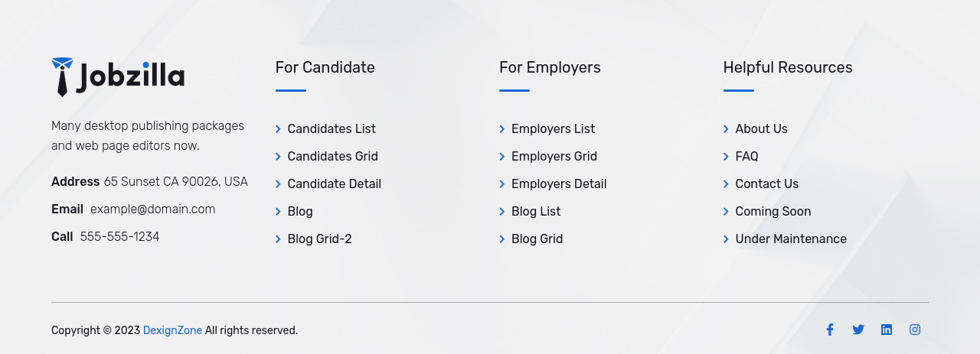
Task: Click the Contact Us link
Action: 766,184
